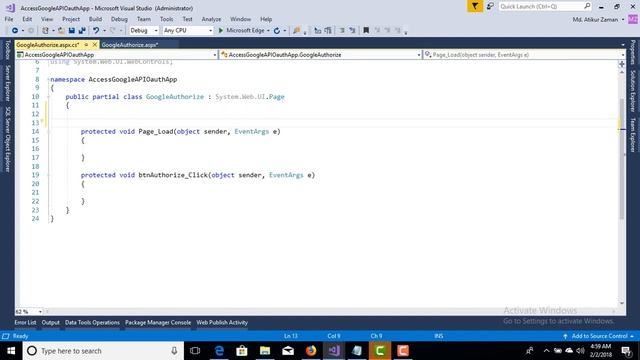This screenshot has height=360, width=640.
Task: Expand the SQL Server Object Explorer side panel
Action: (7, 139)
